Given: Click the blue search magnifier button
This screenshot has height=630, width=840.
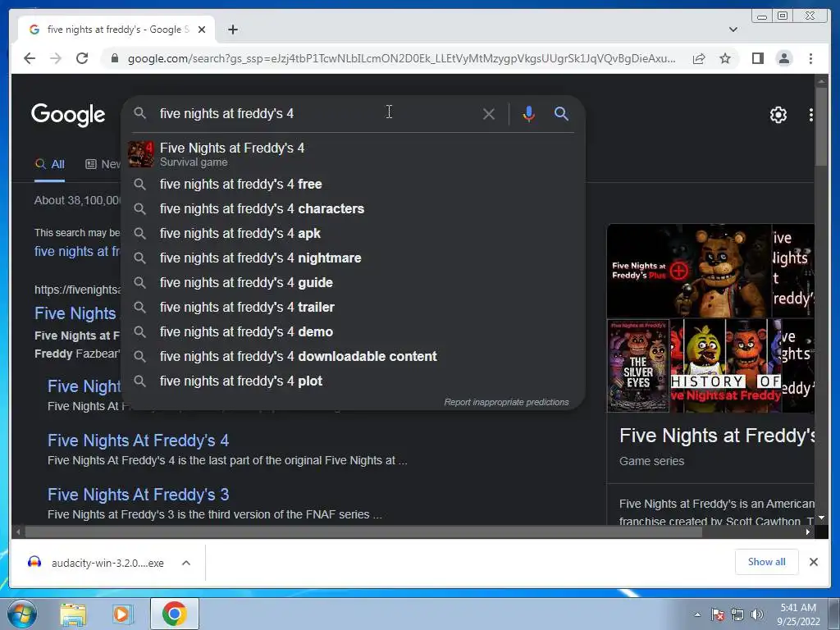Looking at the screenshot, I should 561,113.
